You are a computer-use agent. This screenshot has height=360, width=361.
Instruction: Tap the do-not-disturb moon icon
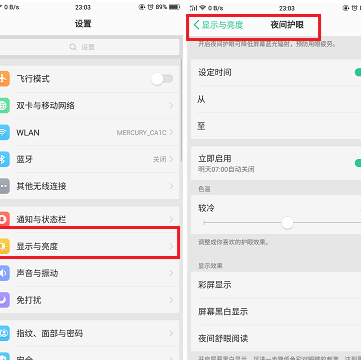click(x=4, y=300)
